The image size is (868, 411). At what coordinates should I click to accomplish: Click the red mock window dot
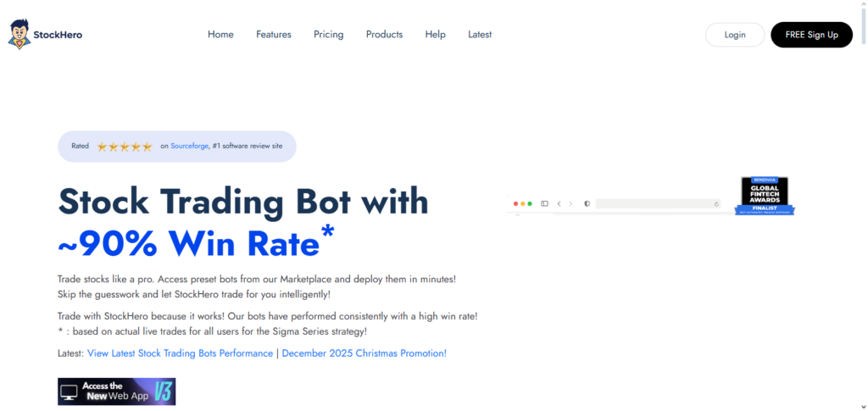(516, 203)
